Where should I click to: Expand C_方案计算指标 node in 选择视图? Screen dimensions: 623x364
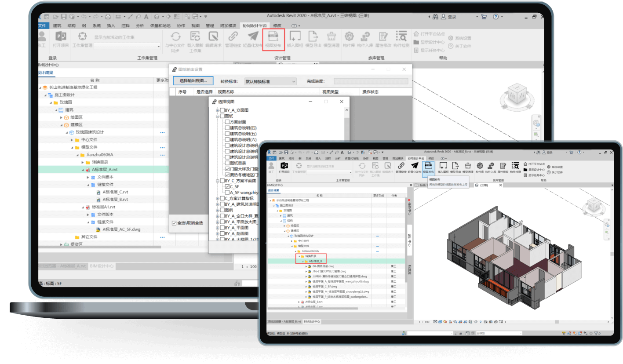click(x=217, y=198)
